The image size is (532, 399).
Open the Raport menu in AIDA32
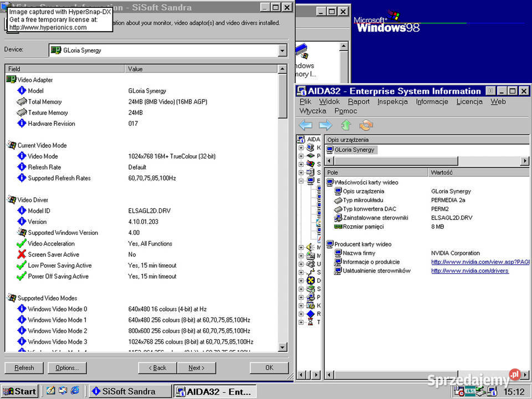click(359, 101)
